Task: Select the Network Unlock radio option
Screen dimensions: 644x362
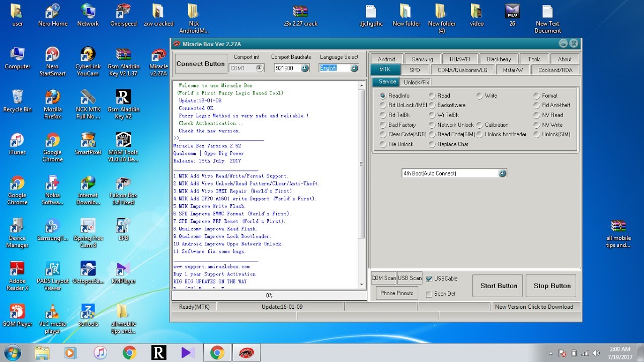Action: point(432,125)
